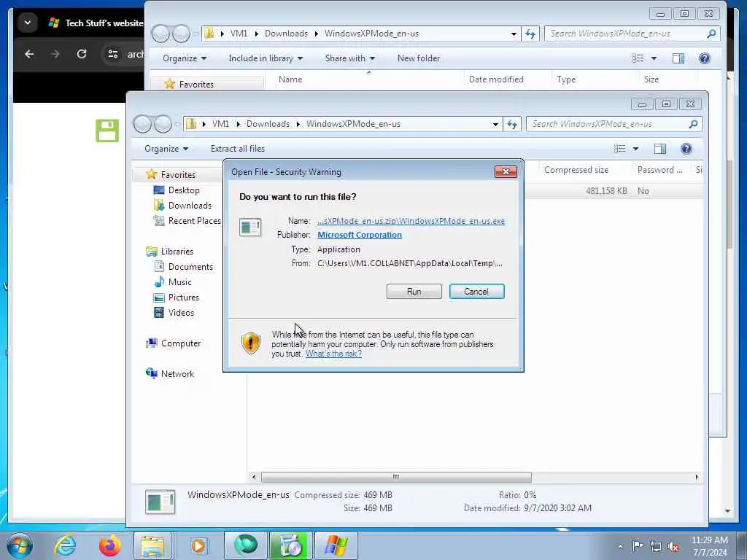Click the taskbar clock showing 11:29 AM

point(709,546)
